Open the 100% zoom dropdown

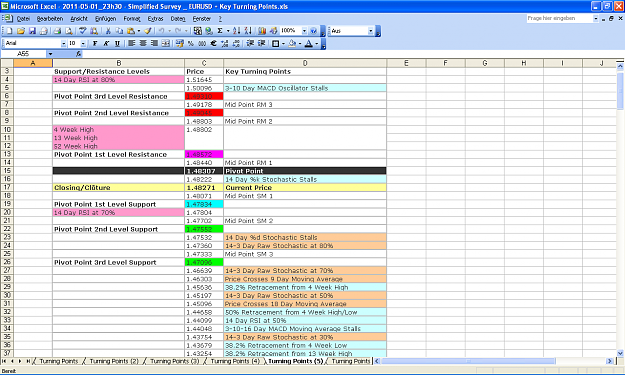[x=304, y=31]
